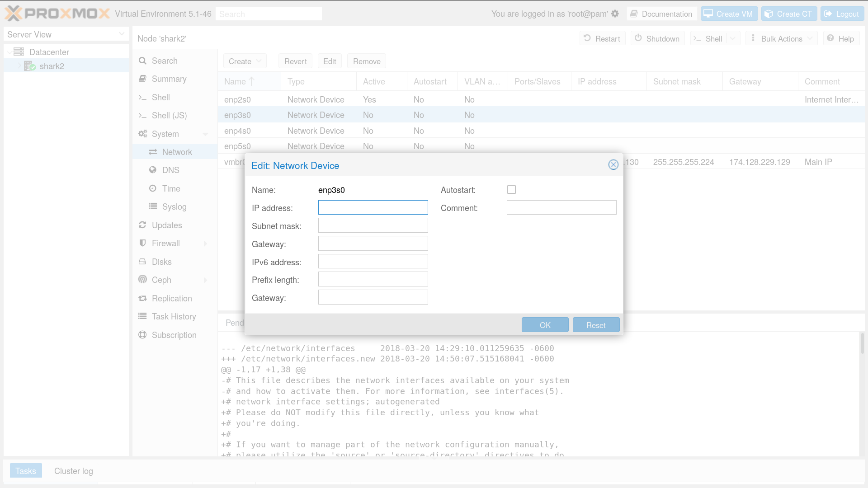
Task: Click the user settings gear icon
Action: [615, 14]
